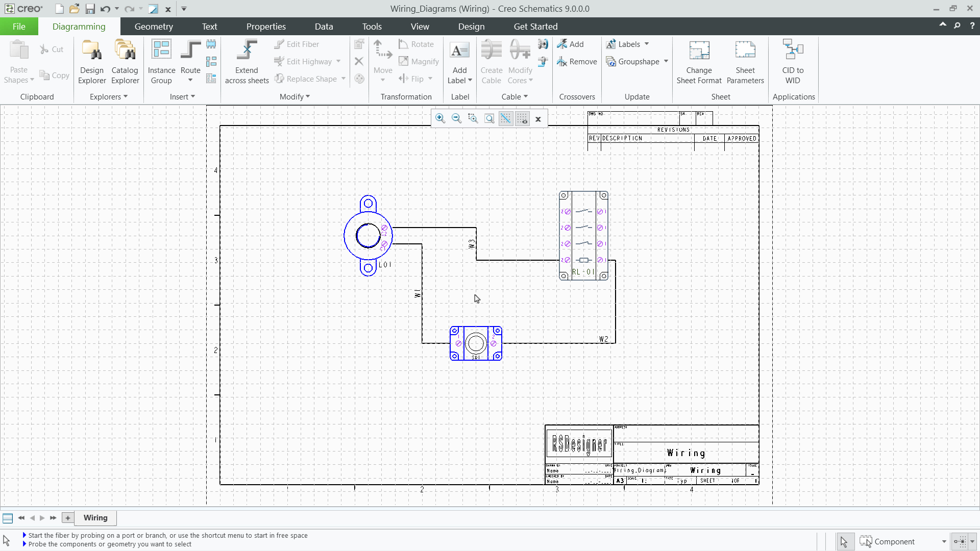Switch to the Tools tab

pos(372,27)
